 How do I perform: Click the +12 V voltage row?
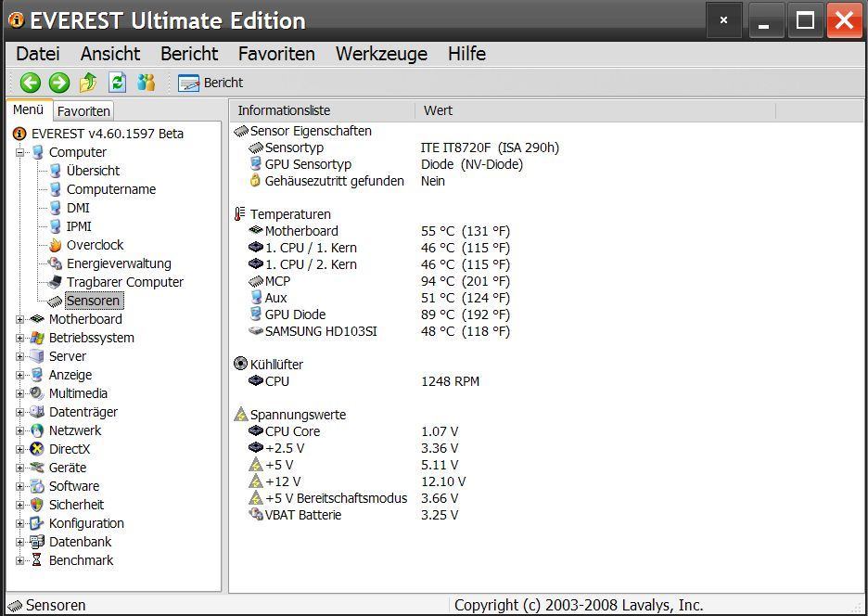[x=358, y=481]
